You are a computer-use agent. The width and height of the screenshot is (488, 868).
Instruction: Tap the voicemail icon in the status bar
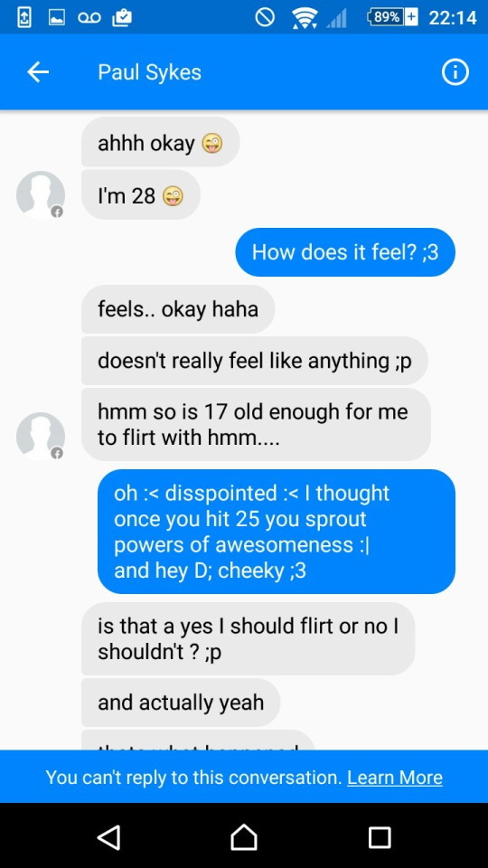89,18
